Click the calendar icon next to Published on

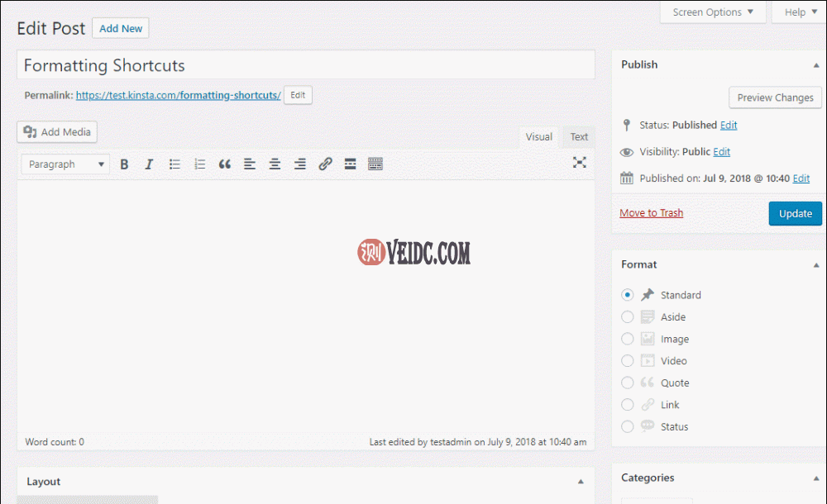click(627, 178)
